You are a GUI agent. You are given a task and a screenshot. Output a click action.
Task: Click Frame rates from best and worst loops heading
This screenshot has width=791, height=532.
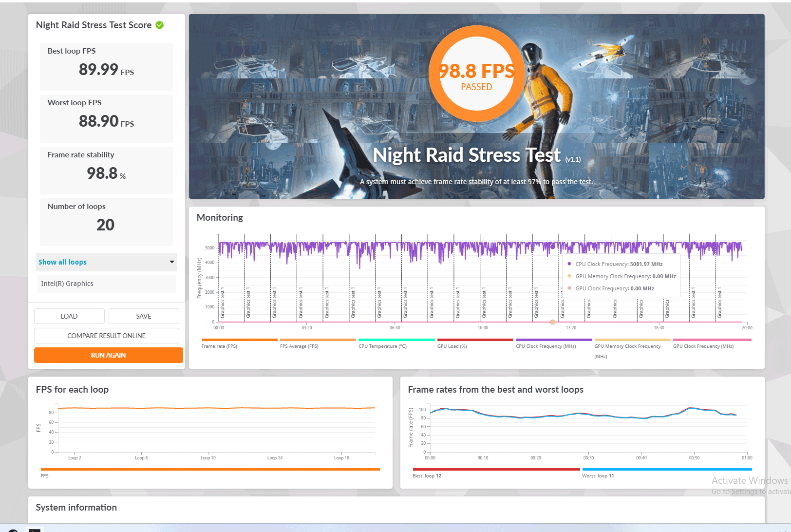[x=495, y=390]
